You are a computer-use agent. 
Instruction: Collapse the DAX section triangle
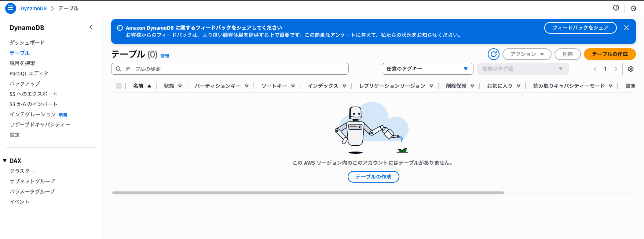[5, 161]
